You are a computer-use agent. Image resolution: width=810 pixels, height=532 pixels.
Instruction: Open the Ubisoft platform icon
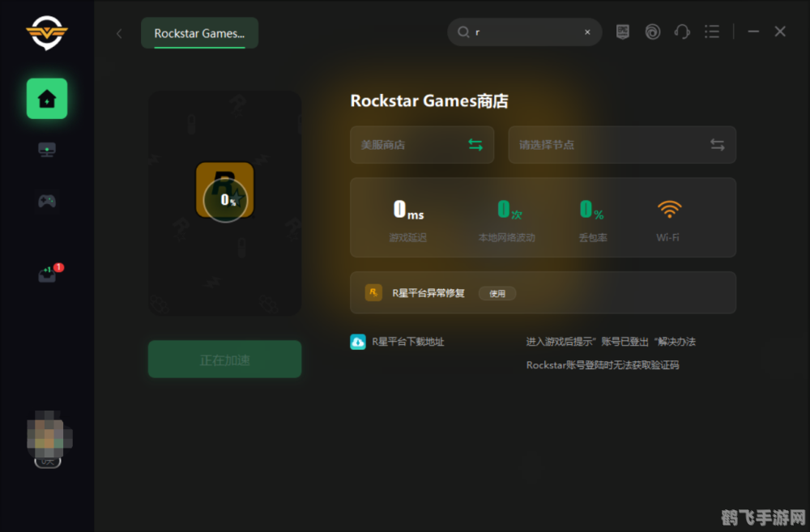tap(653, 31)
